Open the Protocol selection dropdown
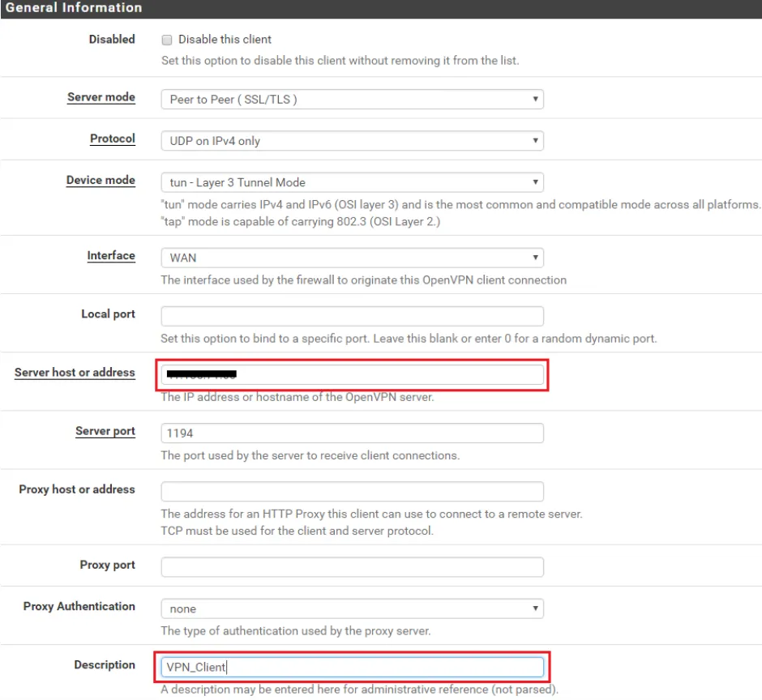This screenshot has height=700, width=762. [x=352, y=140]
